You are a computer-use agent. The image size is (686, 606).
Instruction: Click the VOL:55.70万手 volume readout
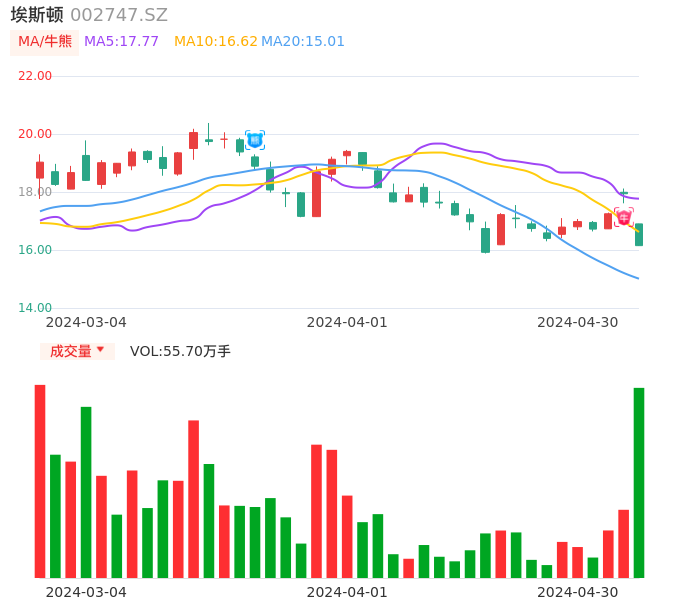pos(180,351)
